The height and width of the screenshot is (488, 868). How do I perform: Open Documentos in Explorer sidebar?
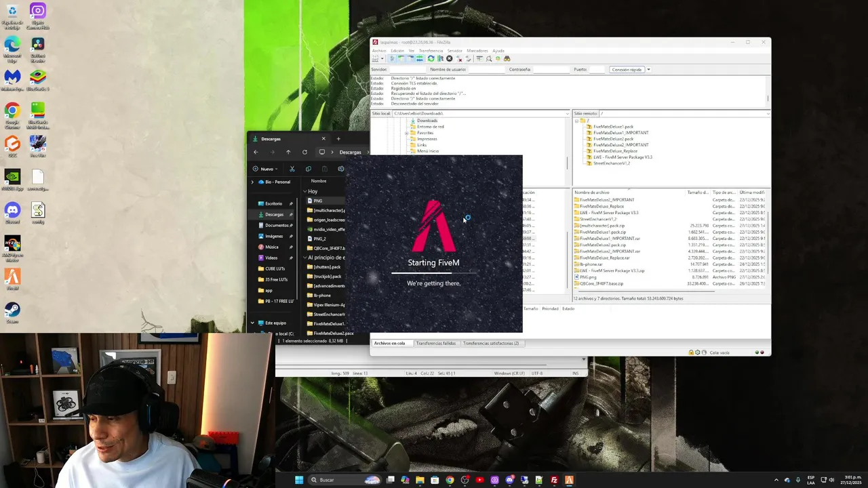(x=275, y=225)
